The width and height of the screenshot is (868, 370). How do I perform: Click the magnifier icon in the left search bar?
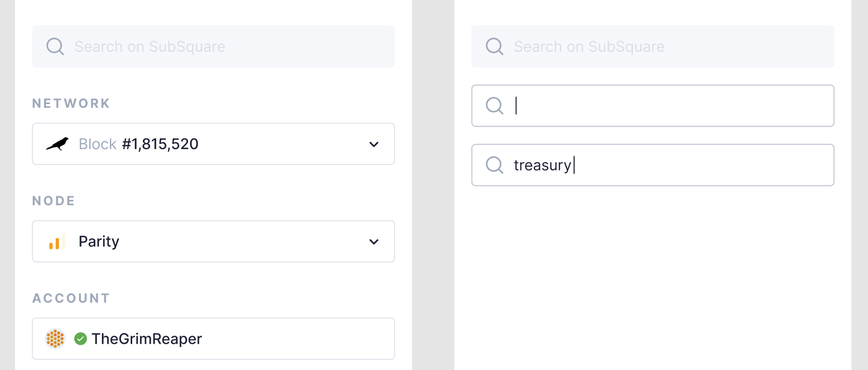coord(55,46)
